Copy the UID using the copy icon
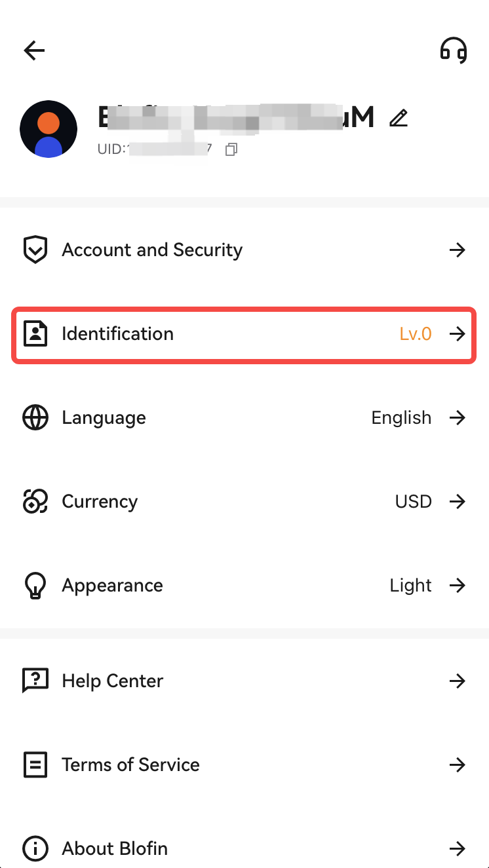489x868 pixels. point(230,149)
